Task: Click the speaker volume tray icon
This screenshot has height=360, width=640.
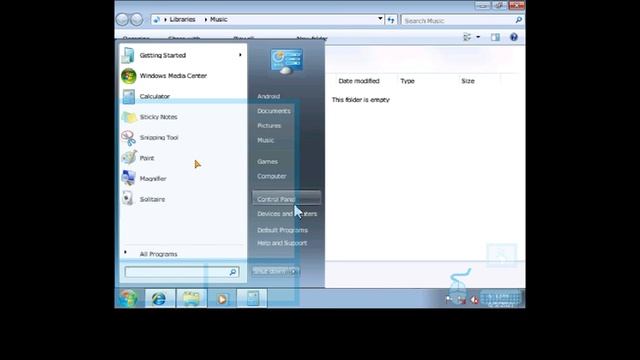Action: tap(474, 300)
